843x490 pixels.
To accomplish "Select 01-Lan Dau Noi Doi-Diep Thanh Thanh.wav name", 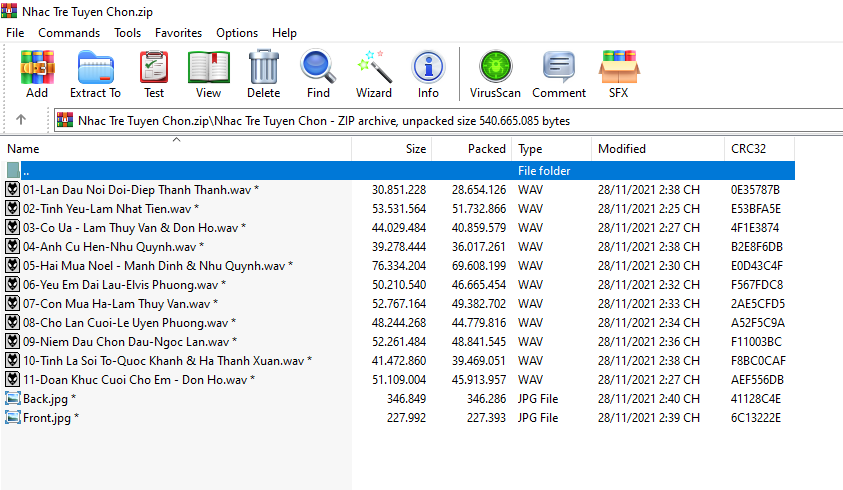I will [137, 189].
